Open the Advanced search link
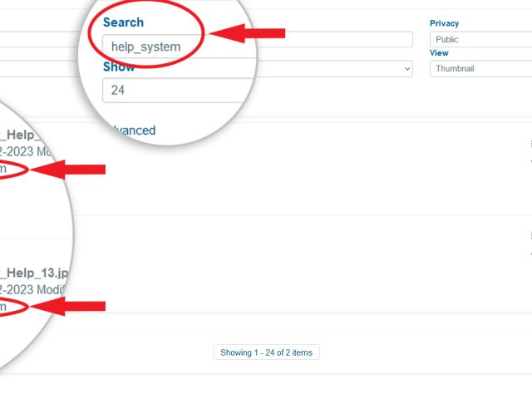The width and height of the screenshot is (532, 399). point(134,131)
